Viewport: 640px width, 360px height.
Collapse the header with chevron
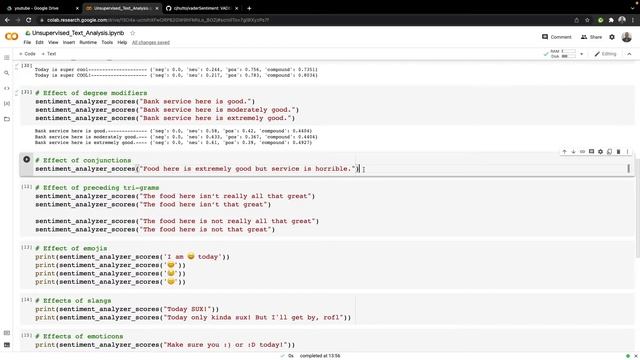click(629, 54)
